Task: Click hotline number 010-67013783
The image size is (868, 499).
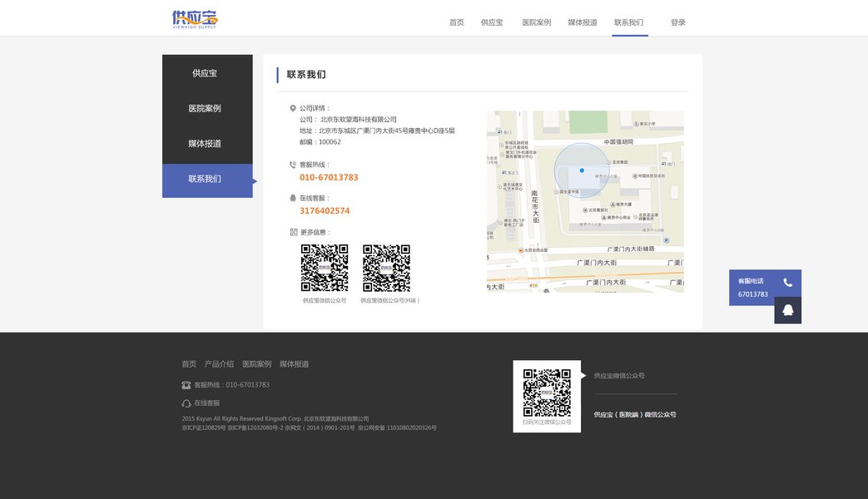Action: point(329,178)
